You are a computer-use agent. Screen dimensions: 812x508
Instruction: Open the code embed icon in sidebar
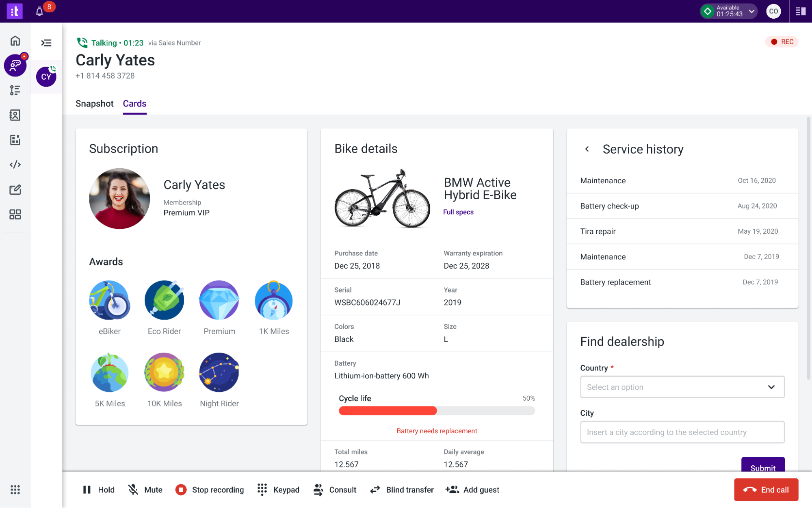coord(15,165)
